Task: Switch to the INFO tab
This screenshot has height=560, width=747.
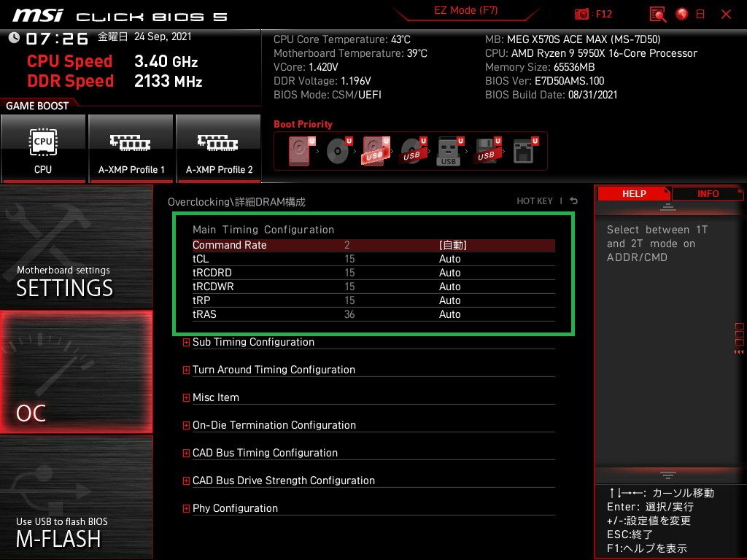Action: tap(708, 193)
